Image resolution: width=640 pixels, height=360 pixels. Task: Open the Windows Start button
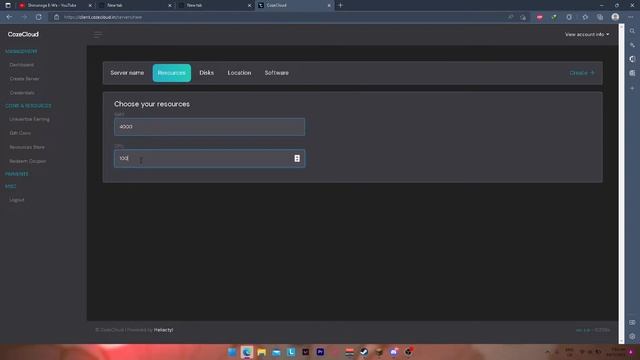click(232, 352)
